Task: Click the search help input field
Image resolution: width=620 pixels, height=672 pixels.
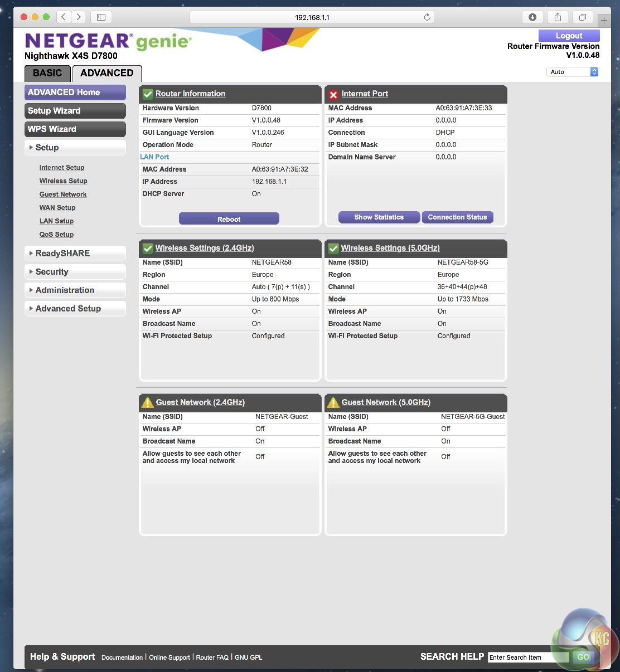Action: click(529, 658)
